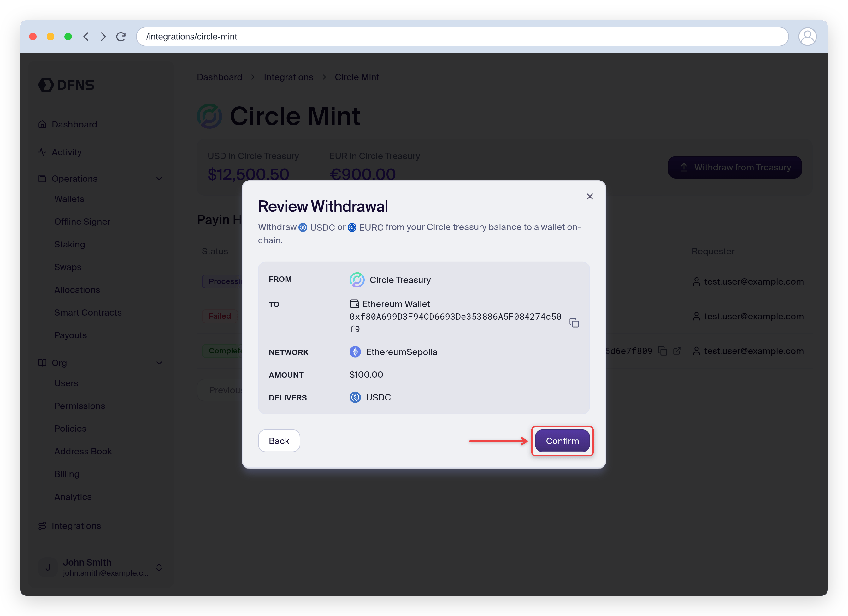The image size is (848, 616).
Task: Click the USDC icon in Delivers row
Action: [355, 397]
